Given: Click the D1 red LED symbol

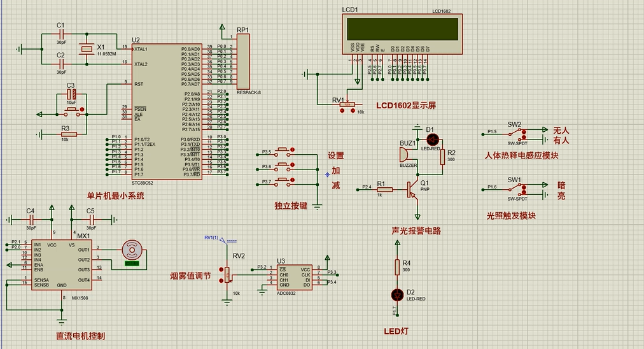Looking at the screenshot, I should [433, 139].
